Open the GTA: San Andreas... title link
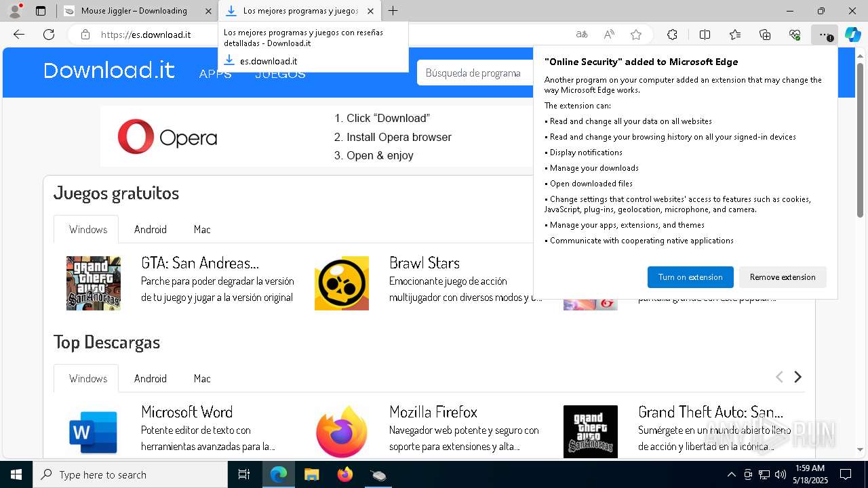The image size is (868, 488). tap(200, 263)
